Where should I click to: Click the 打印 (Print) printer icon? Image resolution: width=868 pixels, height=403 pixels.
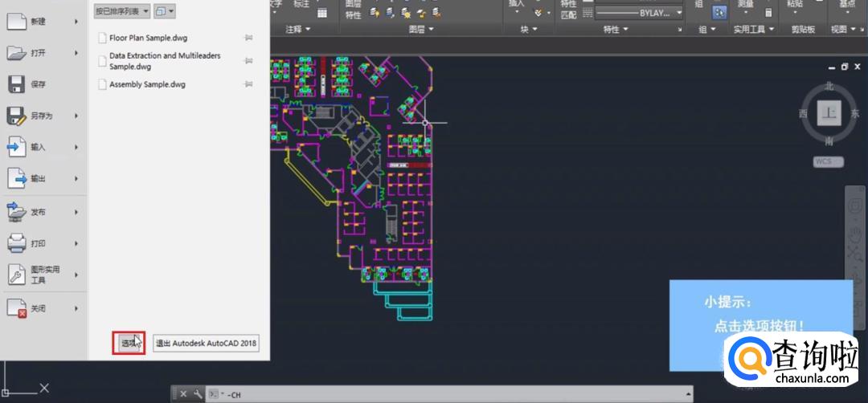(17, 242)
